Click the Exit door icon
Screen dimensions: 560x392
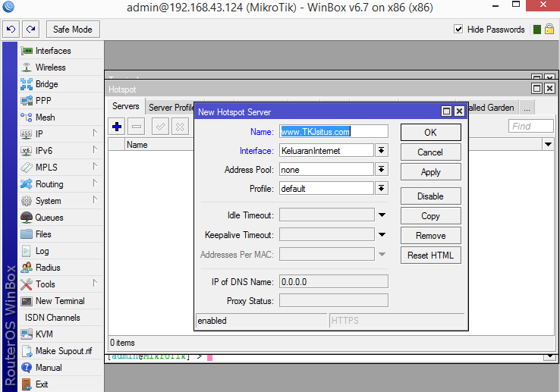(x=27, y=384)
